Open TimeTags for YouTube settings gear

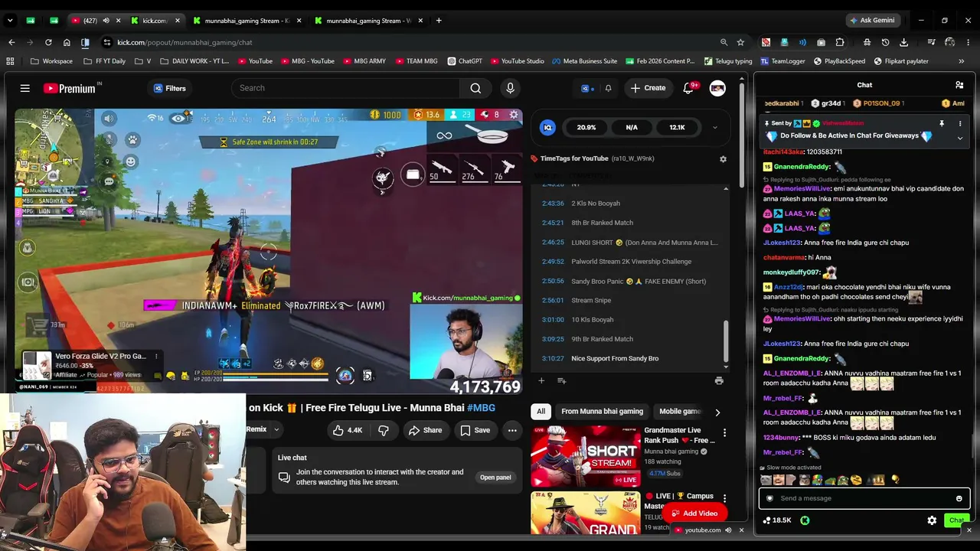pyautogui.click(x=723, y=159)
